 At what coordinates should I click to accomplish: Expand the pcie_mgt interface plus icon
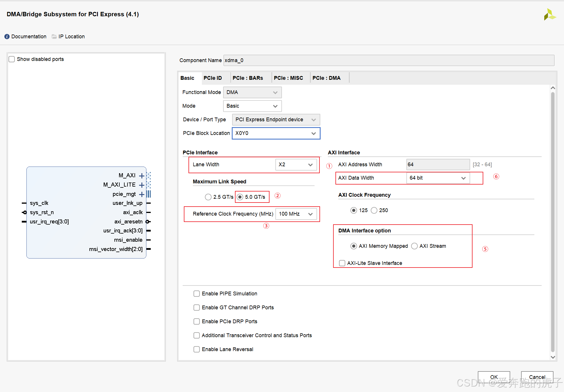tap(141, 194)
